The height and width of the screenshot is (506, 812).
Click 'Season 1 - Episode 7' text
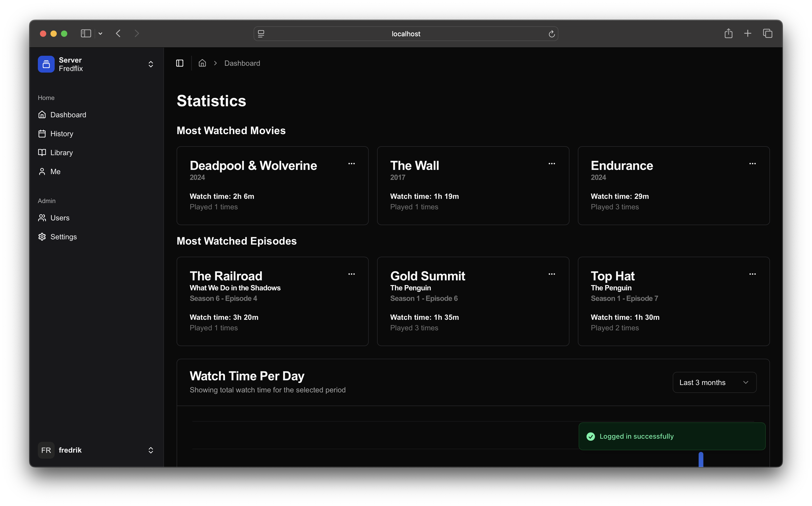624,298
